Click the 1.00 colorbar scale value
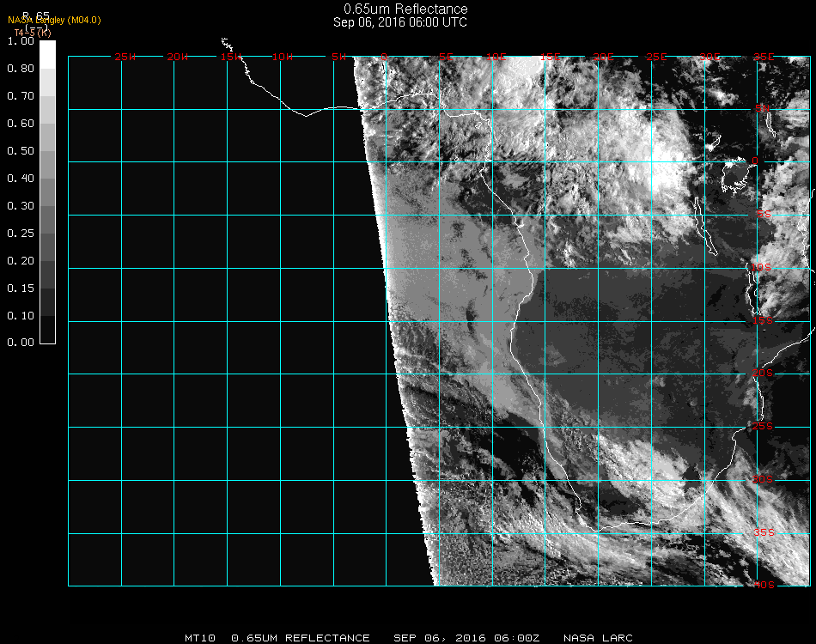The width and height of the screenshot is (816, 644). 21,41
